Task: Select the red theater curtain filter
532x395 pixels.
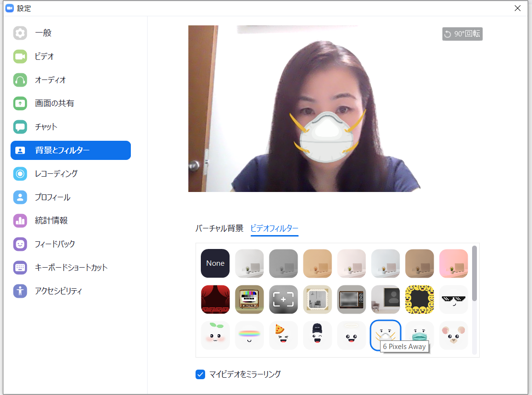Action: click(x=215, y=299)
